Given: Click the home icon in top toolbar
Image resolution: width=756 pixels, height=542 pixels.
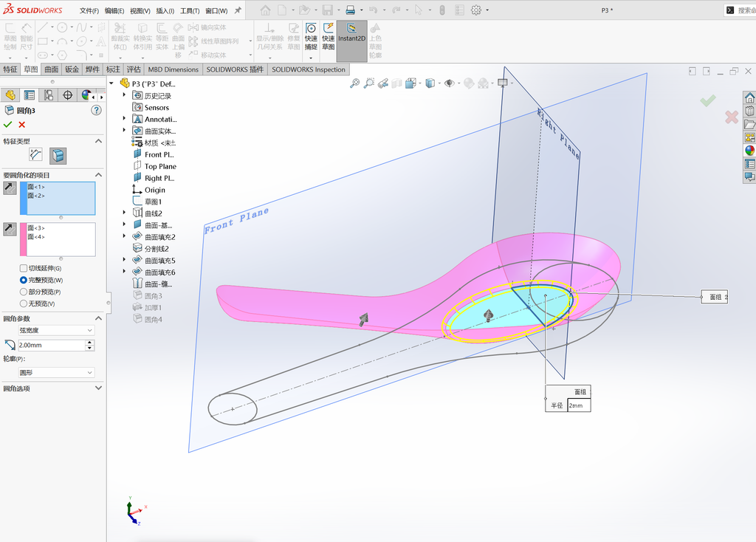Looking at the screenshot, I should coord(265,10).
